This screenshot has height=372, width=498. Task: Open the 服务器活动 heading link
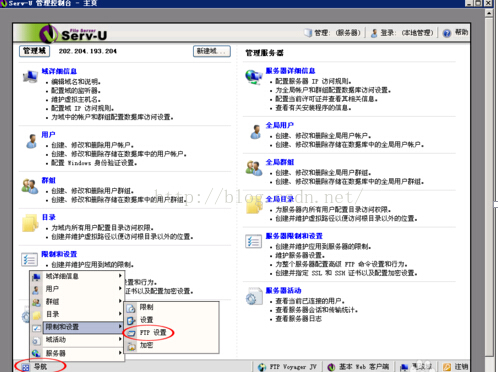283,290
